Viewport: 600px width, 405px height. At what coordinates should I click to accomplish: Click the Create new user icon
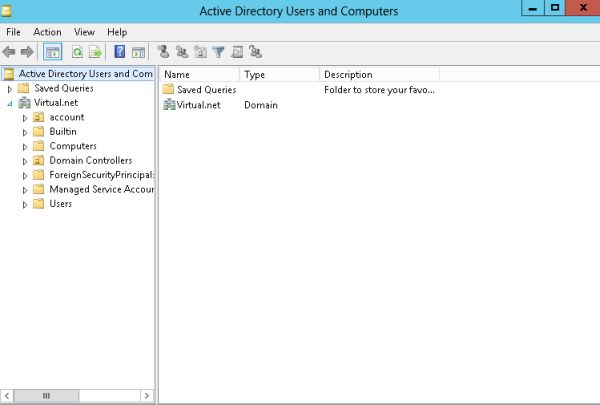point(163,52)
